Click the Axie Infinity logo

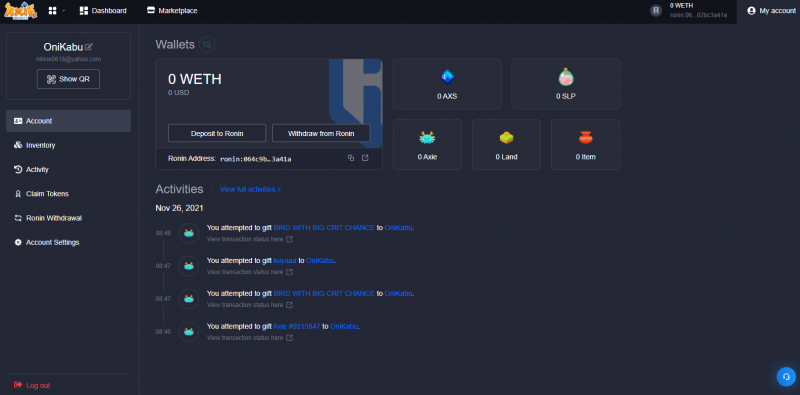coord(20,11)
